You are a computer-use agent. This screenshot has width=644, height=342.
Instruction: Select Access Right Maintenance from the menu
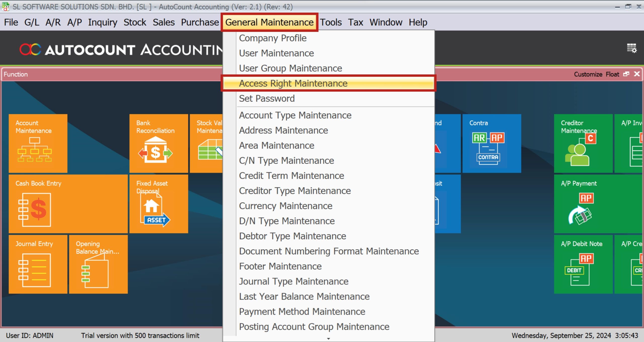[x=293, y=83]
